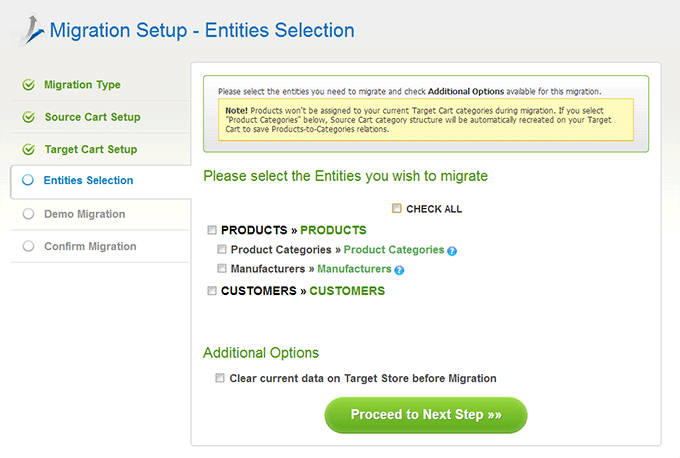Click the green CUSTOMERS target label
680x458 pixels.
[x=347, y=291]
